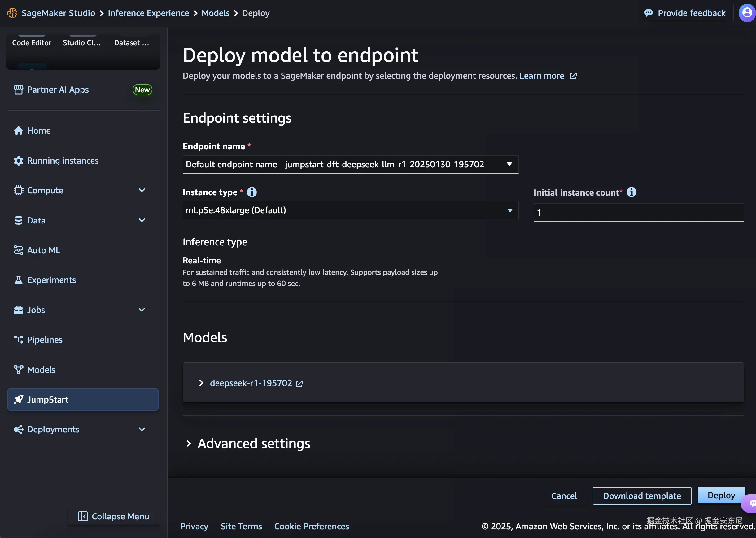The width and height of the screenshot is (756, 538).
Task: Click the Initial instance count info icon
Action: pyautogui.click(x=631, y=192)
